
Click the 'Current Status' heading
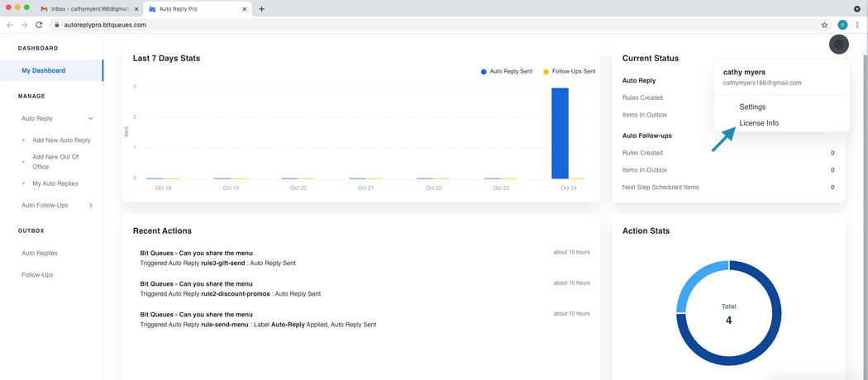(651, 58)
